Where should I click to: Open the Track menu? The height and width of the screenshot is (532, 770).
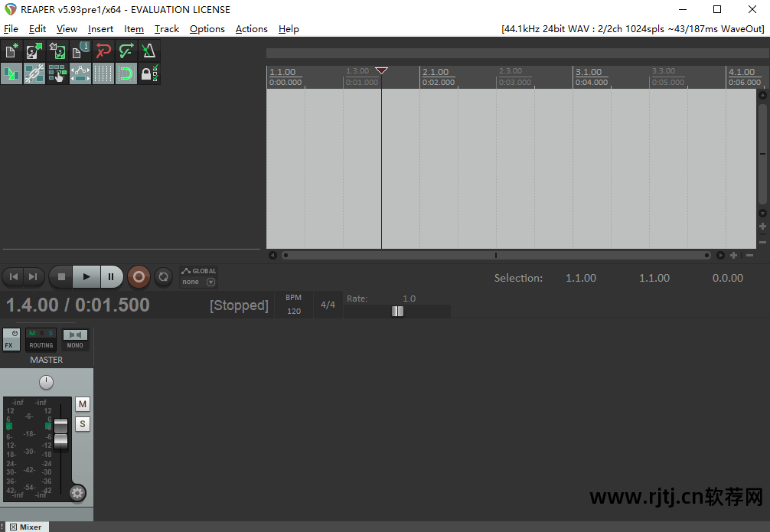(167, 29)
